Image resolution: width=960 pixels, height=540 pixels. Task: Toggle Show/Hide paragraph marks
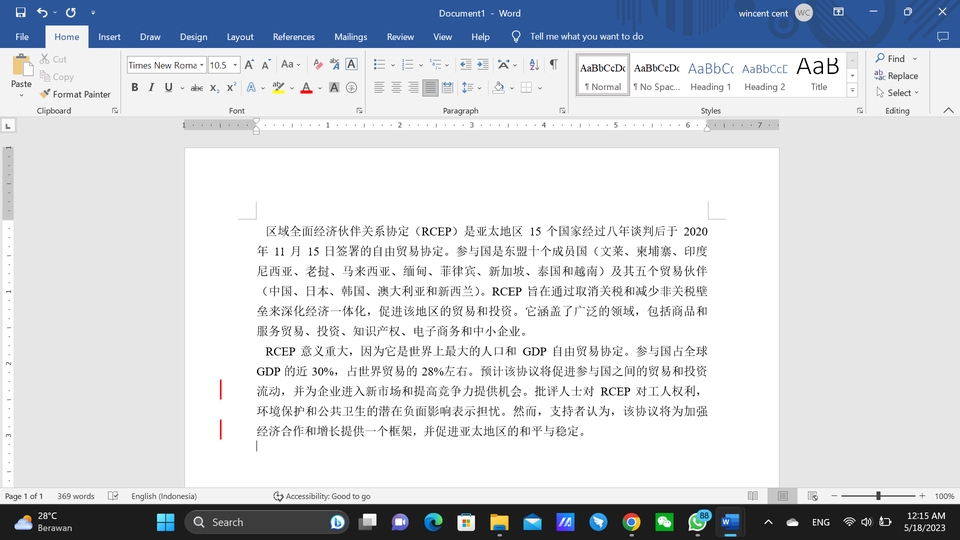(553, 64)
